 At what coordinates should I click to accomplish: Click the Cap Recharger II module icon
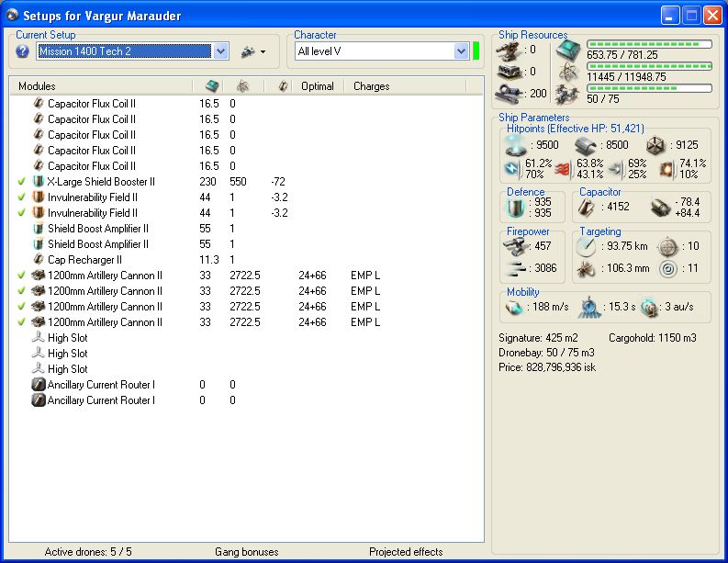[x=39, y=259]
